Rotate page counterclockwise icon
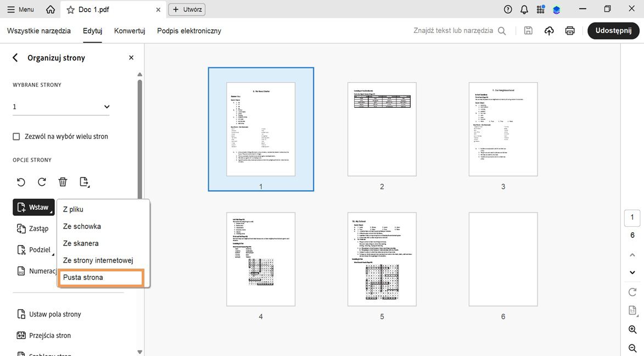The width and height of the screenshot is (644, 356). pos(21,182)
